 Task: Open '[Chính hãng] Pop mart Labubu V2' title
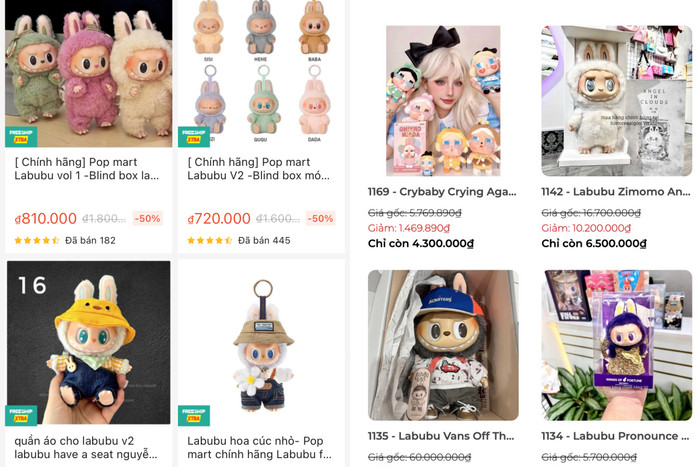coord(258,169)
